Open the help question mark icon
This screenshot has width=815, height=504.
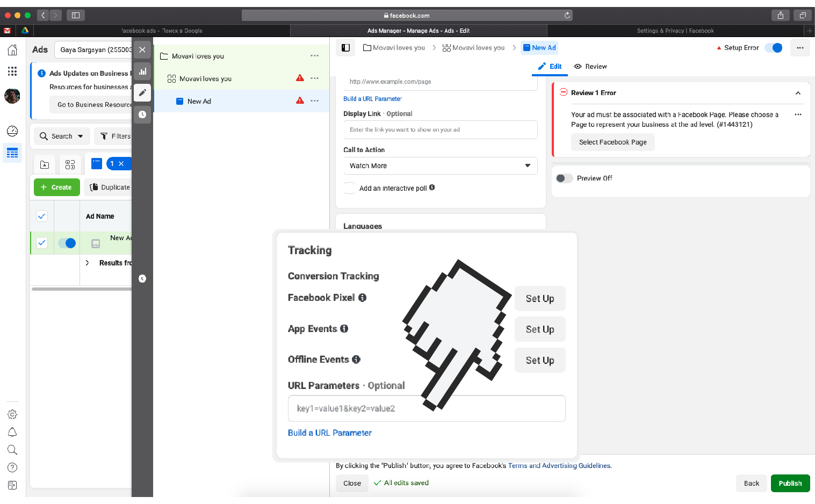coord(12,467)
